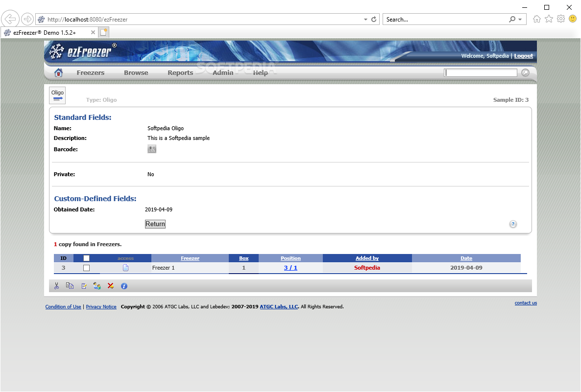
Task: Click the Return button
Action: [x=155, y=224]
